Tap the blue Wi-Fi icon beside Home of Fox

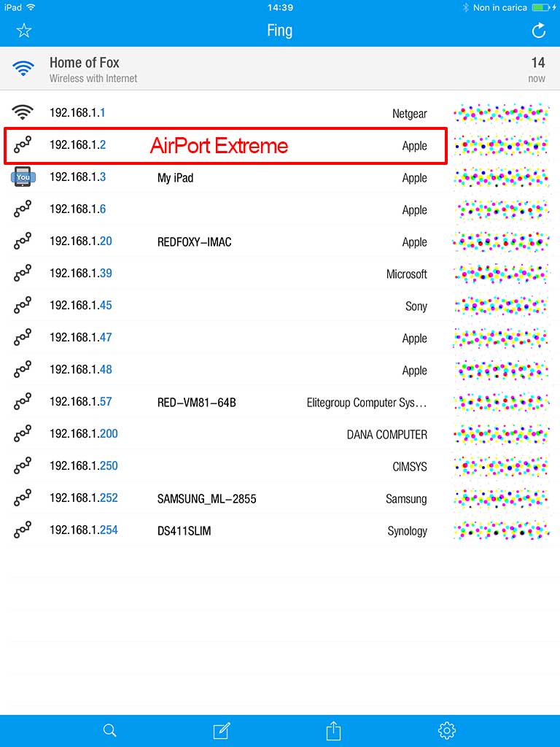pyautogui.click(x=23, y=69)
